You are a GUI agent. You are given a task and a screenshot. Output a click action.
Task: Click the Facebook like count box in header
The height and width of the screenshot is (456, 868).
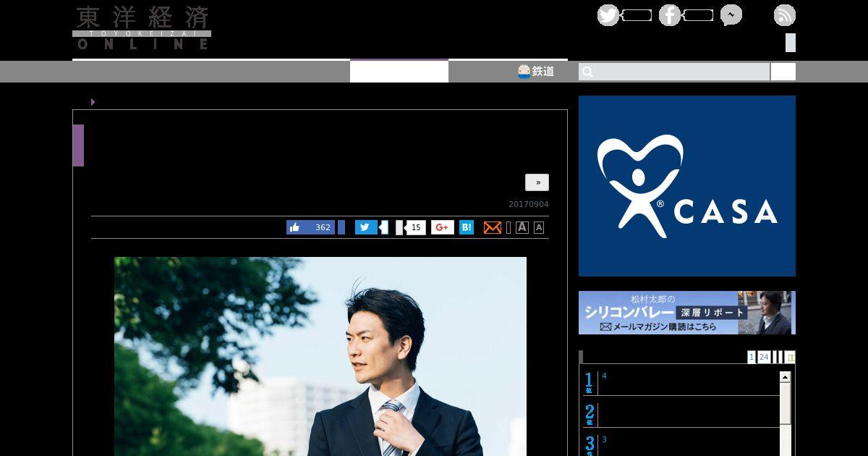tap(698, 15)
